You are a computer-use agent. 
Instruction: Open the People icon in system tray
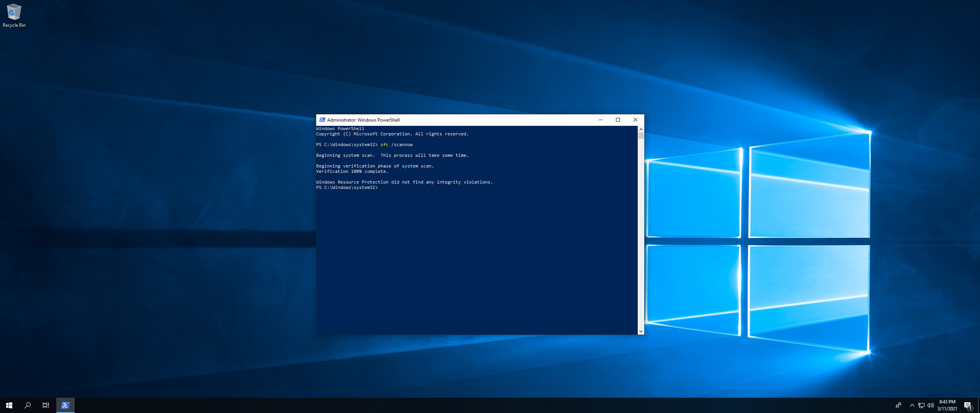(x=898, y=405)
